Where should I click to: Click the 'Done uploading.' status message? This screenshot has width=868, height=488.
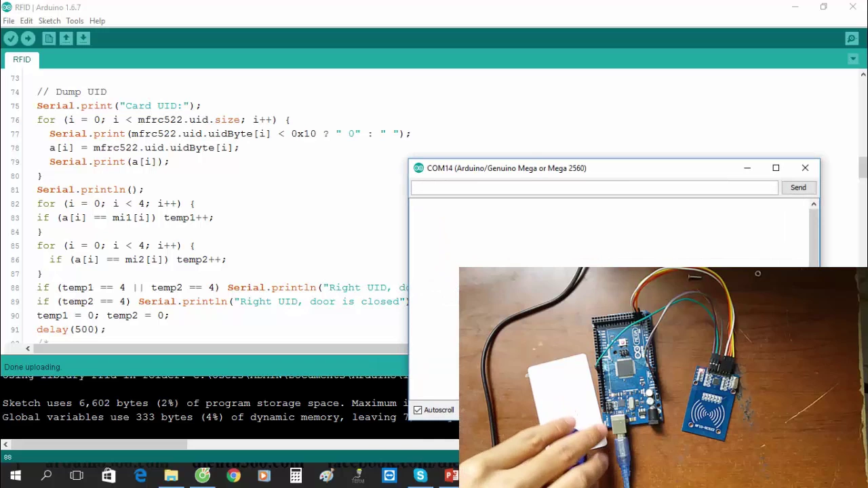click(x=33, y=367)
